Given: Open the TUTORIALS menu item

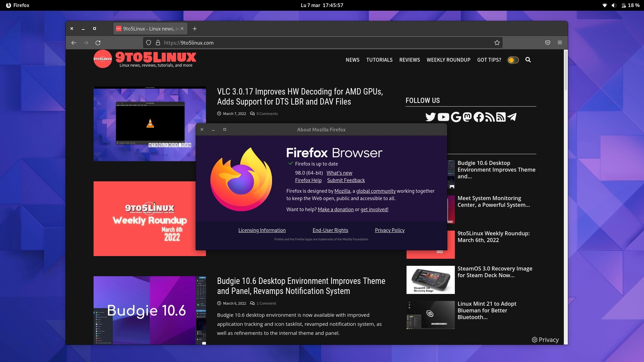Looking at the screenshot, I should [x=379, y=60].
